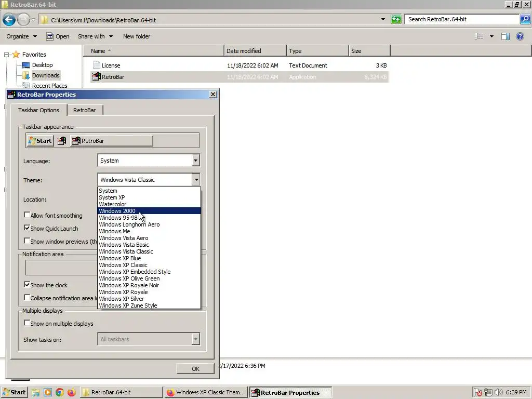Choose Windows XP Blue theme

click(x=149, y=258)
